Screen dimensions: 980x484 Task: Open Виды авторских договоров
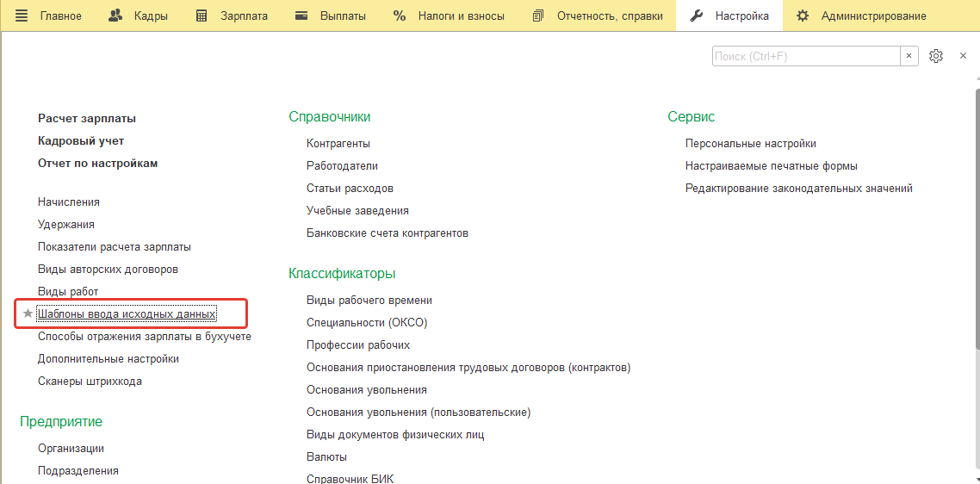point(109,269)
